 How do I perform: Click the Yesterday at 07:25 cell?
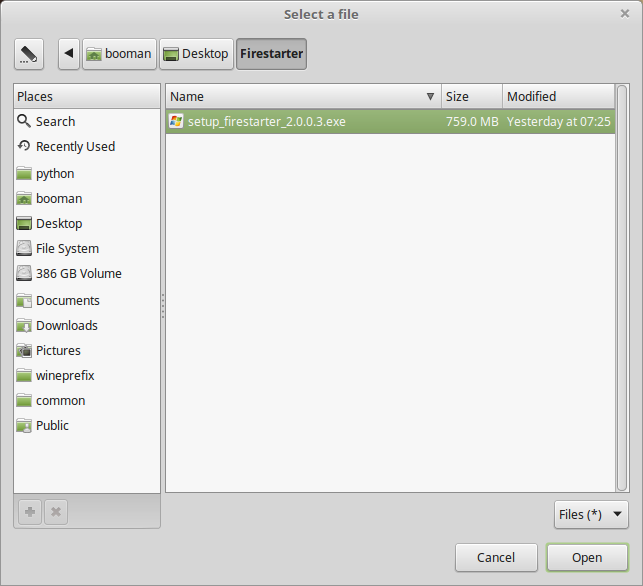[559, 121]
